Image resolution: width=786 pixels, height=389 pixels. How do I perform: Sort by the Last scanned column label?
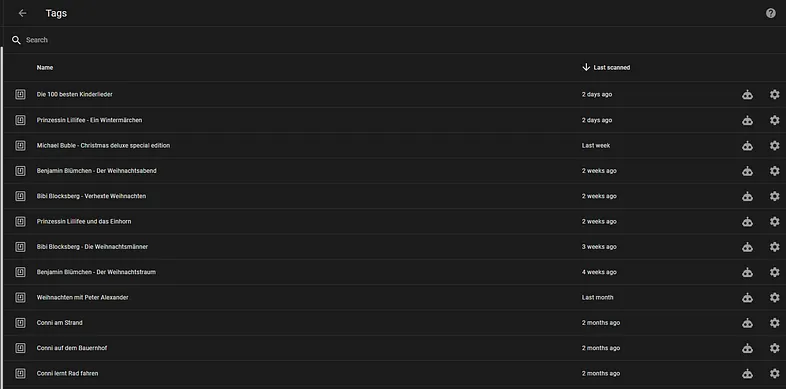coord(612,67)
